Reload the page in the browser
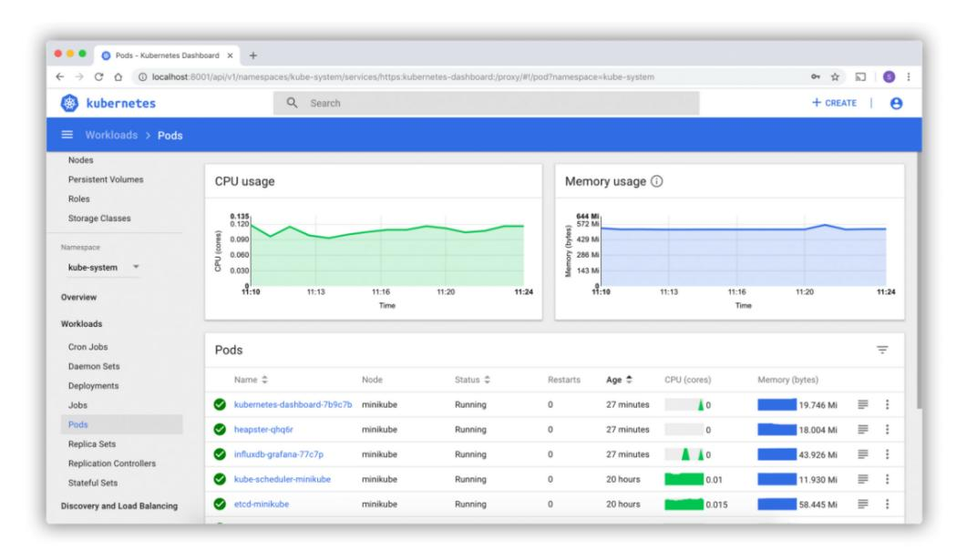 [x=98, y=77]
